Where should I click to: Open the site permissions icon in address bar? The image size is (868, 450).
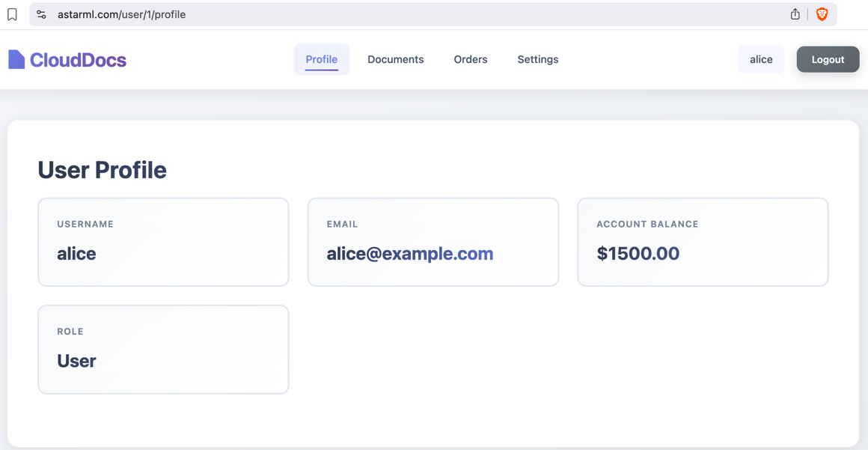[x=41, y=13]
